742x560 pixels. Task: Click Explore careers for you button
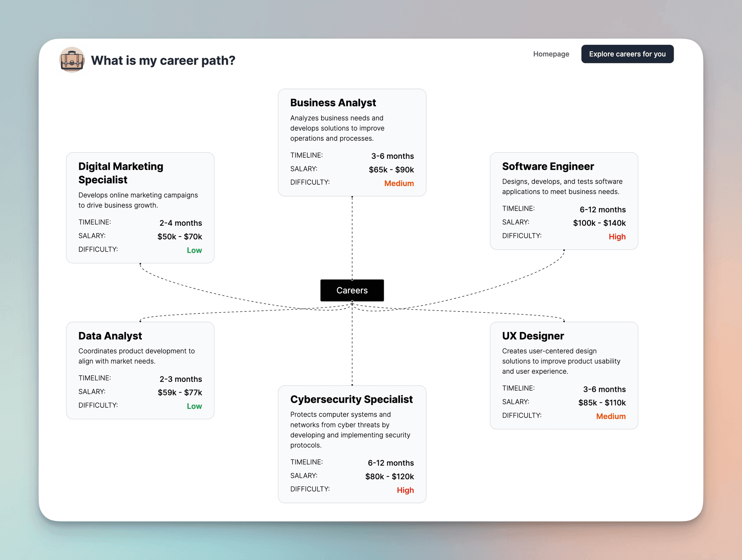(x=627, y=54)
